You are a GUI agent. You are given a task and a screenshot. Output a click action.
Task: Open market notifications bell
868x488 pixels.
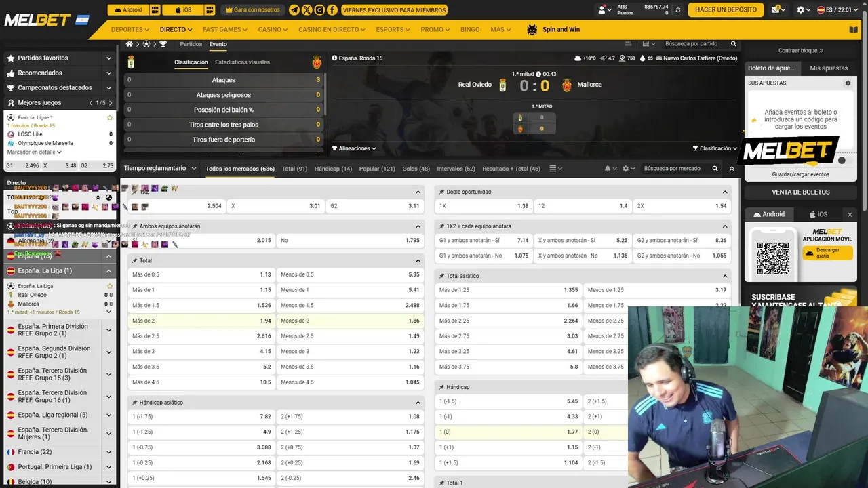(608, 169)
